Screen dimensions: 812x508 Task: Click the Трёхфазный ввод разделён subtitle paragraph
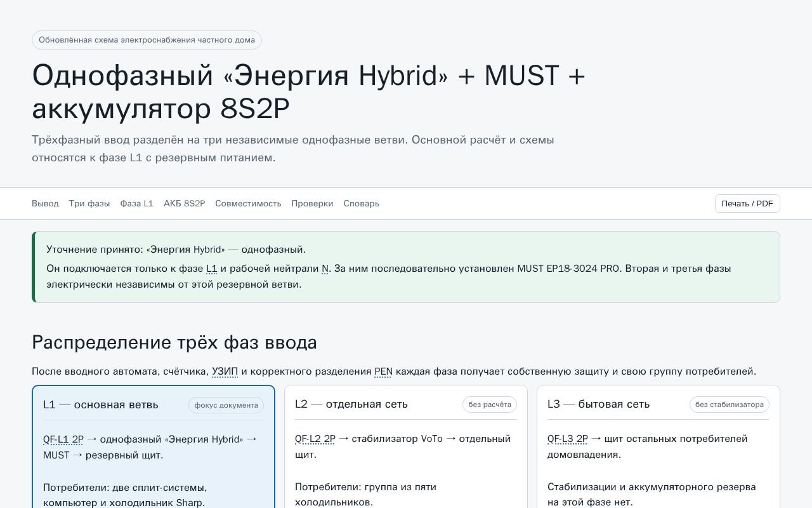click(x=293, y=149)
